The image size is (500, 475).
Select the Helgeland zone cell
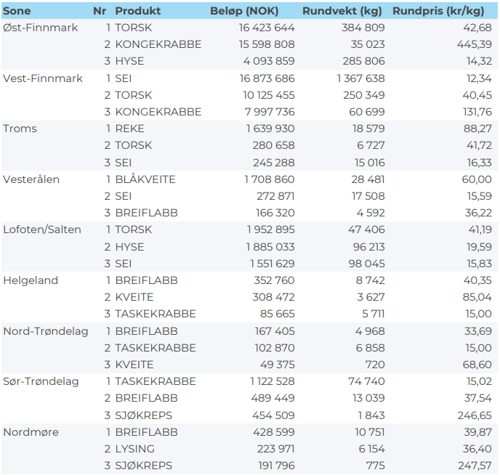[x=30, y=280]
